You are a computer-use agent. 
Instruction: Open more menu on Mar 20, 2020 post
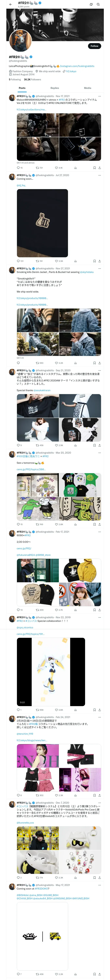[99, 453]
